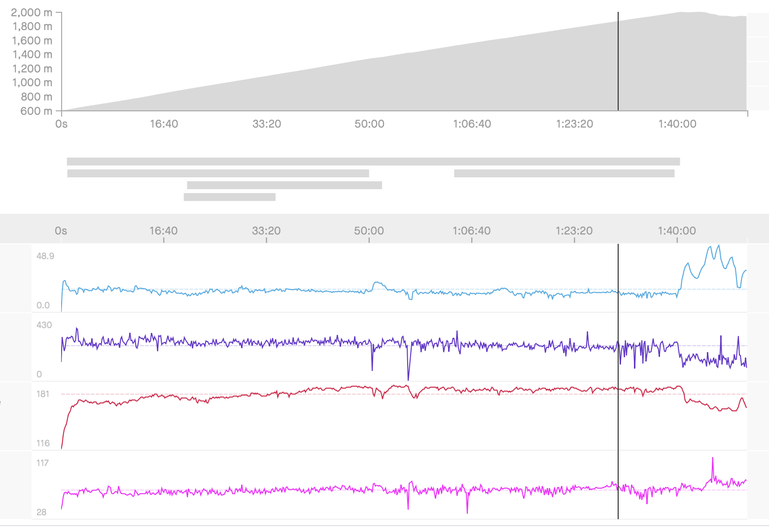Screen dimensions: 769x532
Task: Click 50:00 on the elevation chart axis
Action: [369, 124]
